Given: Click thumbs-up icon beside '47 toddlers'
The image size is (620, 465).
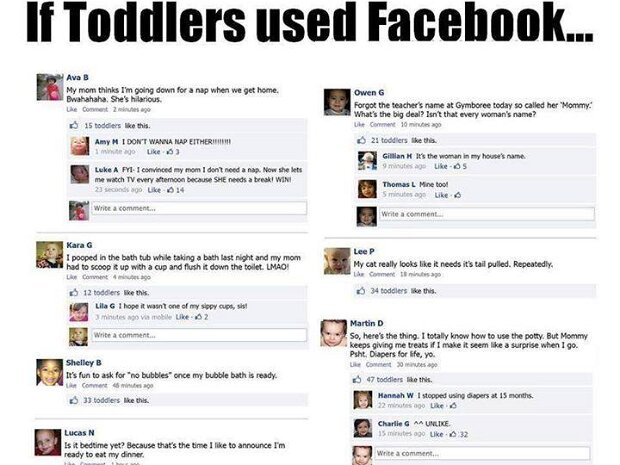Looking at the screenshot, I should (x=357, y=379).
